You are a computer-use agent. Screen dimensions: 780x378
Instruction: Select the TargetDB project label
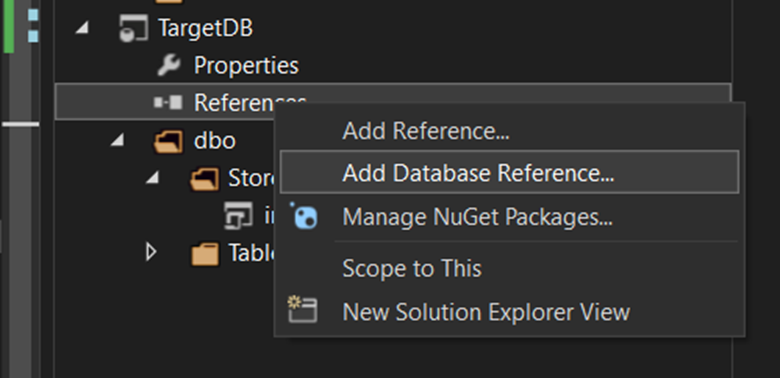point(205,27)
